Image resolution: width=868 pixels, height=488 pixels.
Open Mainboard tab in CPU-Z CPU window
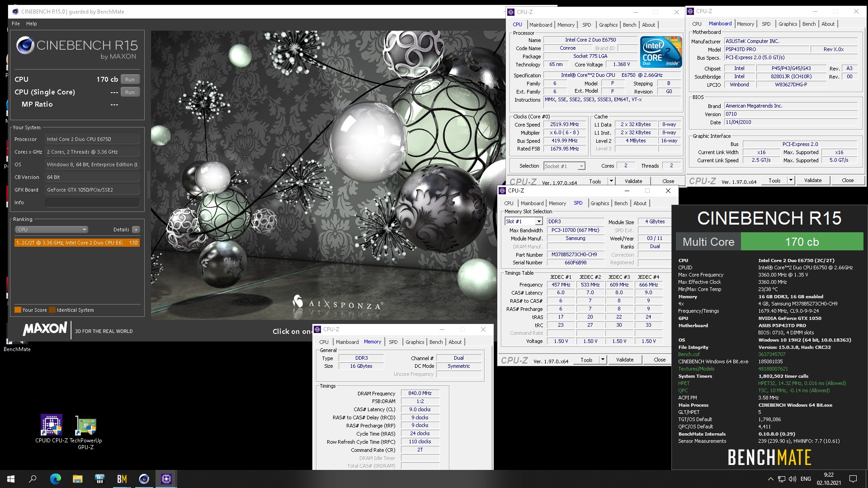pos(541,25)
